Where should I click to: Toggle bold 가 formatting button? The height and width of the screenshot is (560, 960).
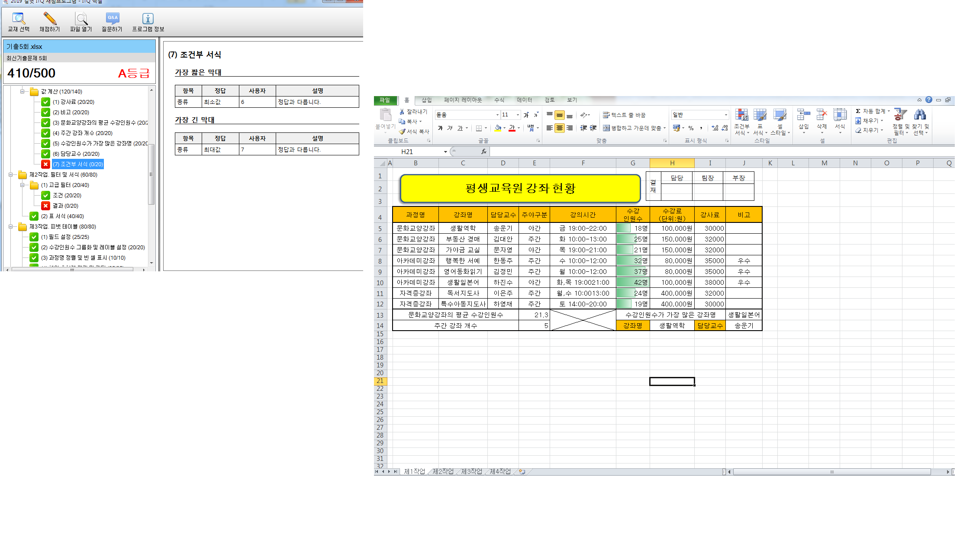point(440,128)
